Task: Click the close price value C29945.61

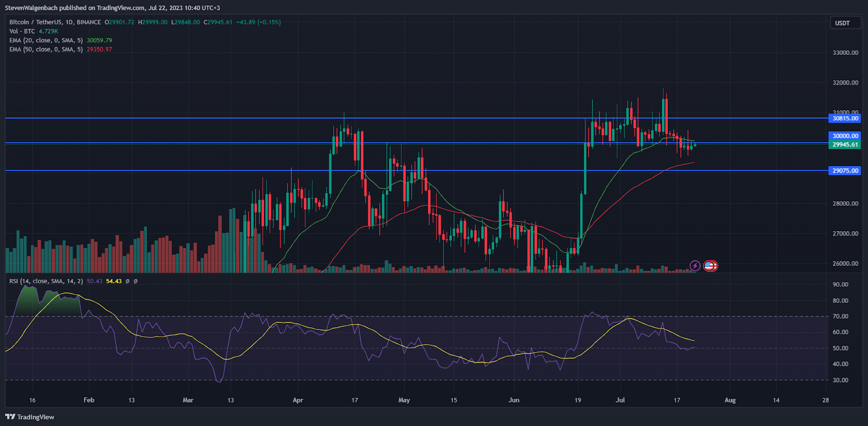Action: 218,22
